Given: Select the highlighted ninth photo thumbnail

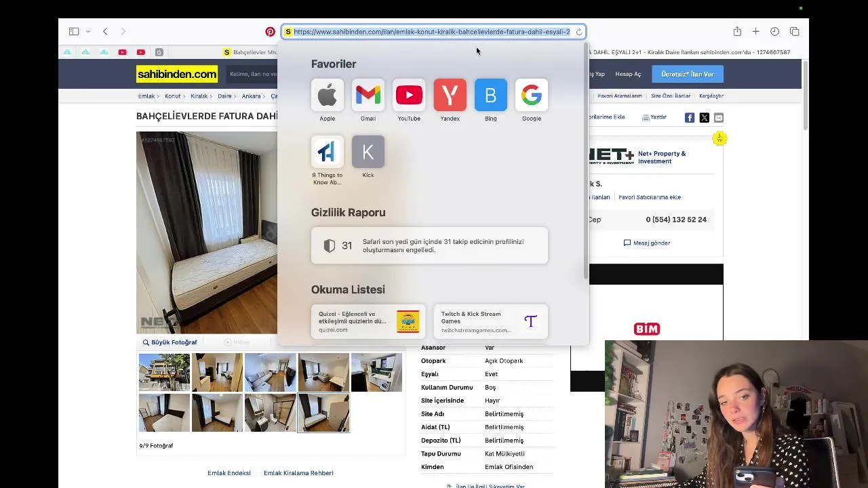Looking at the screenshot, I should 323,413.
